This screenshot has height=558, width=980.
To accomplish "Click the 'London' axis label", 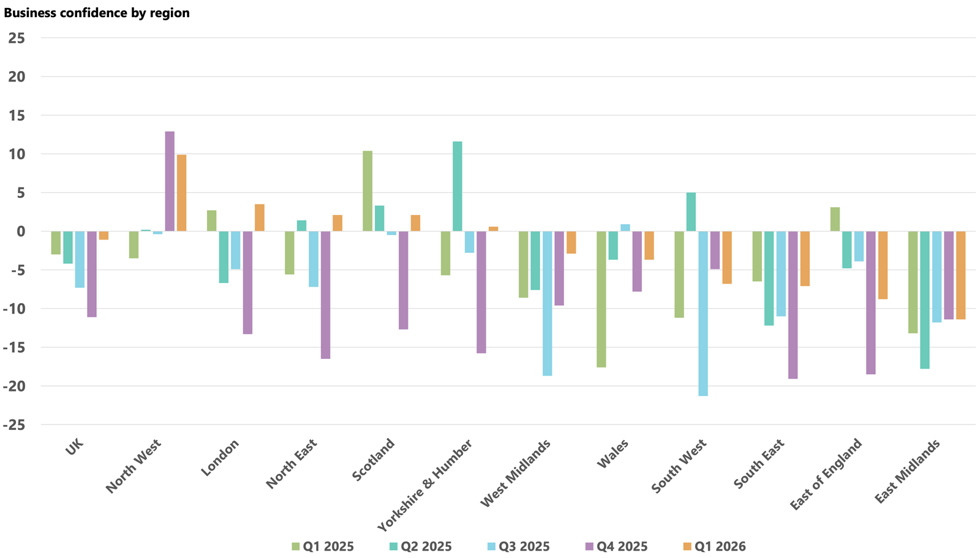I will 220,458.
